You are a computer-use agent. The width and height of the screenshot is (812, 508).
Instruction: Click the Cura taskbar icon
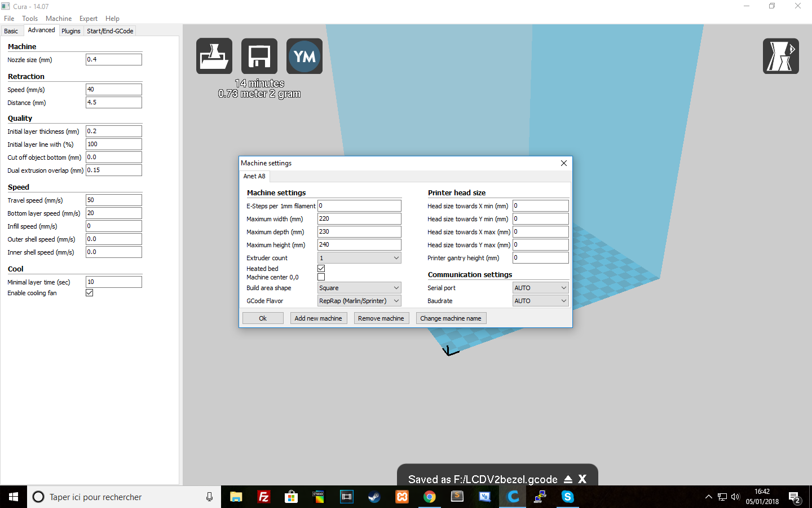(x=513, y=497)
